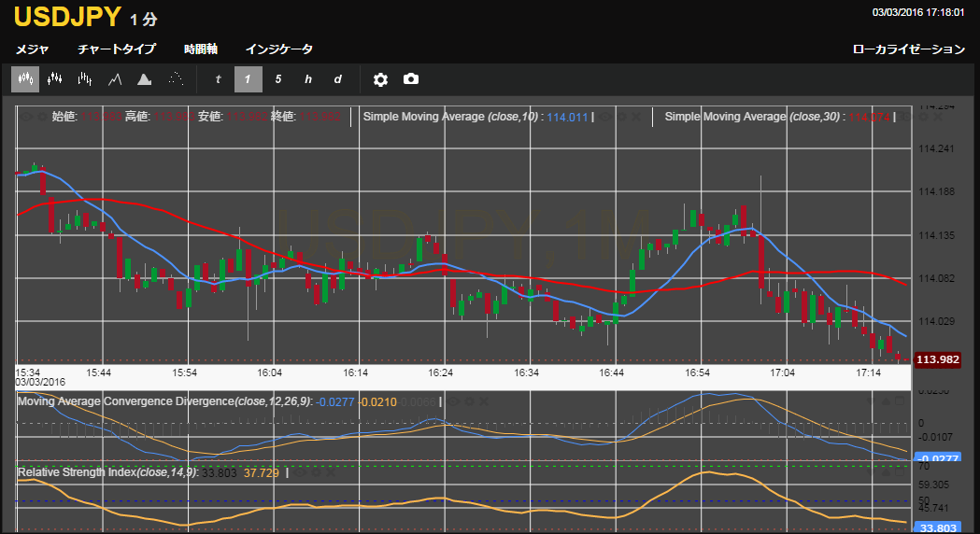
Task: Click MACD value tag -0.0277 on axis
Action: [x=938, y=458]
